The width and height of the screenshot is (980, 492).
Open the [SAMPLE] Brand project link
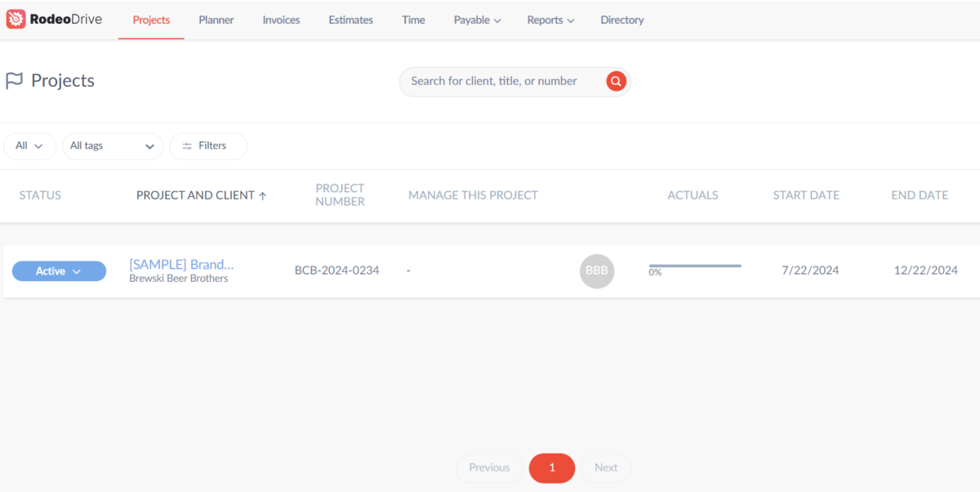click(x=181, y=264)
